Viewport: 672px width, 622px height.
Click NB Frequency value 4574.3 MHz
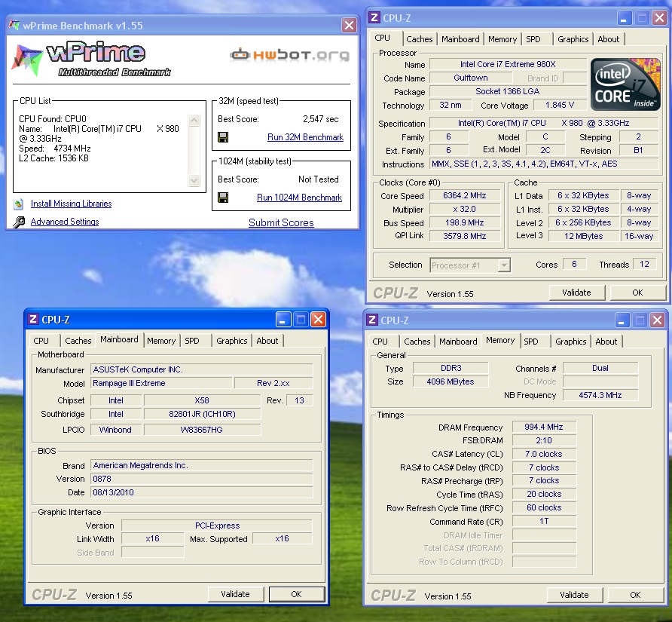click(600, 395)
